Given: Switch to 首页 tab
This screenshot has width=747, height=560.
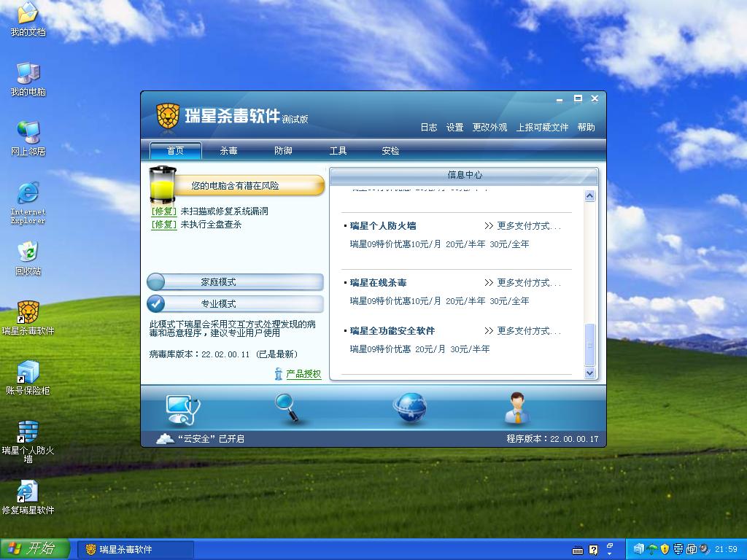Looking at the screenshot, I should 175,150.
